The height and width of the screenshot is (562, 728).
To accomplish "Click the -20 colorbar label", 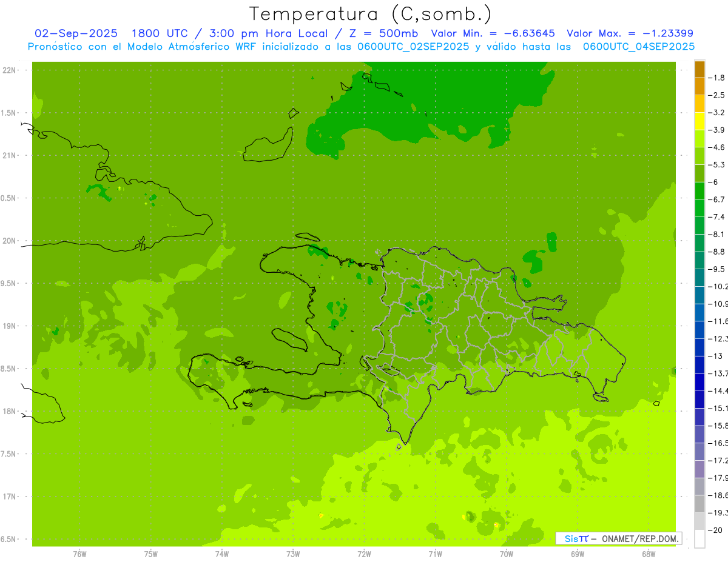I will tap(716, 530).
